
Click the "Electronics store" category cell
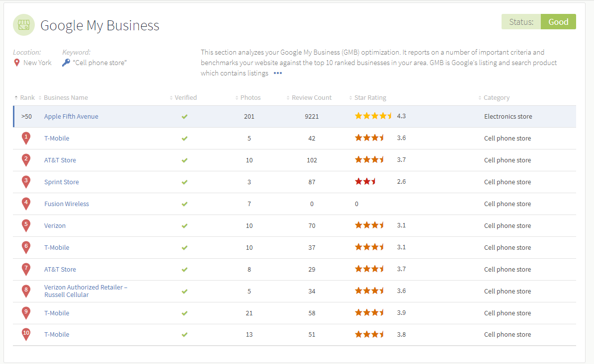tap(508, 117)
